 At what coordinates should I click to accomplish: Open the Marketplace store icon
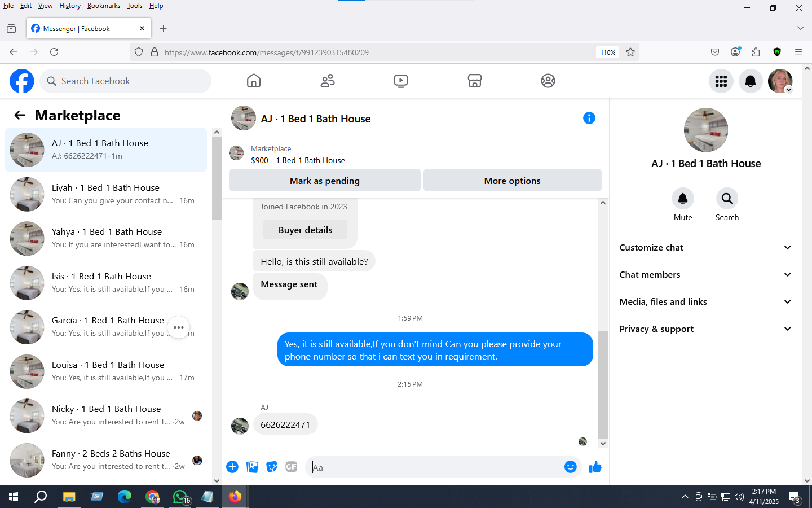pyautogui.click(x=475, y=81)
